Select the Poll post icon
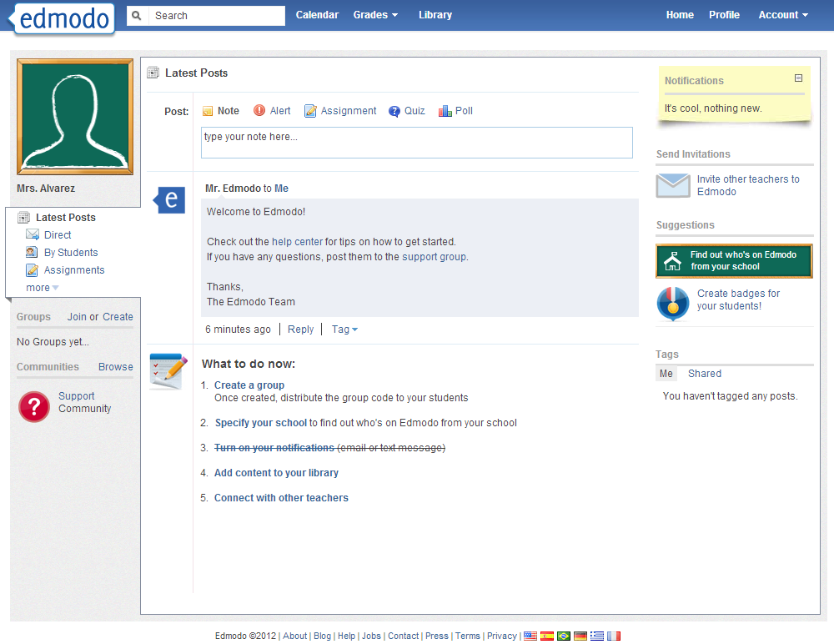The image size is (834, 644). [x=444, y=110]
